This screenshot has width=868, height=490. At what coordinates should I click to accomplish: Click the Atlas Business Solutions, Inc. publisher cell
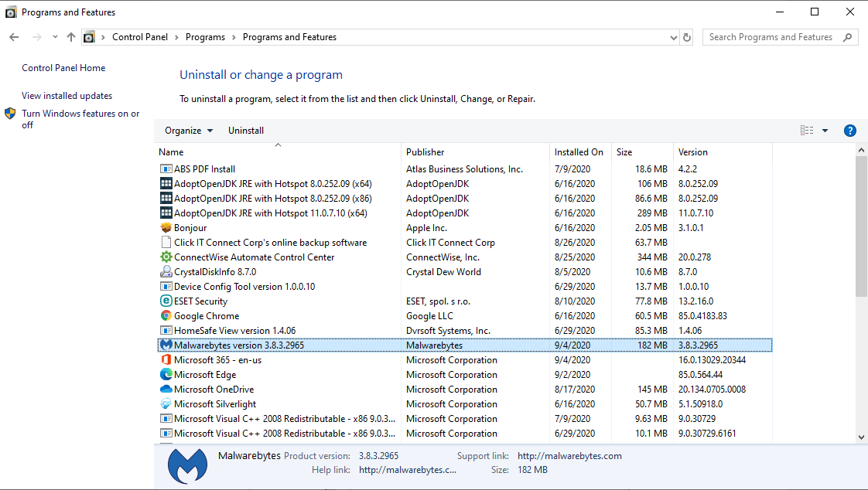coord(464,168)
